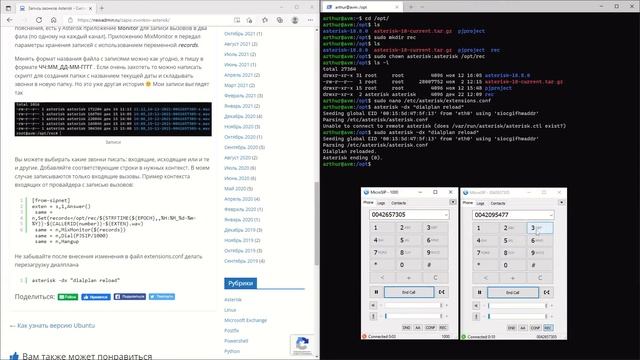Transfer call in MicroSIP 0042657305 window
Viewport: 640px width, 360px height.
coord(547,292)
